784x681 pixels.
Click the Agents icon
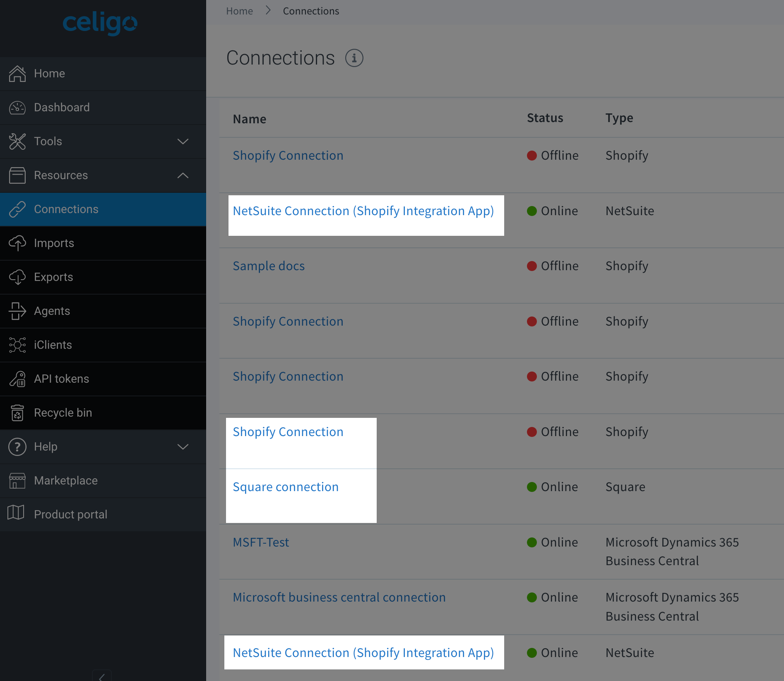tap(17, 311)
